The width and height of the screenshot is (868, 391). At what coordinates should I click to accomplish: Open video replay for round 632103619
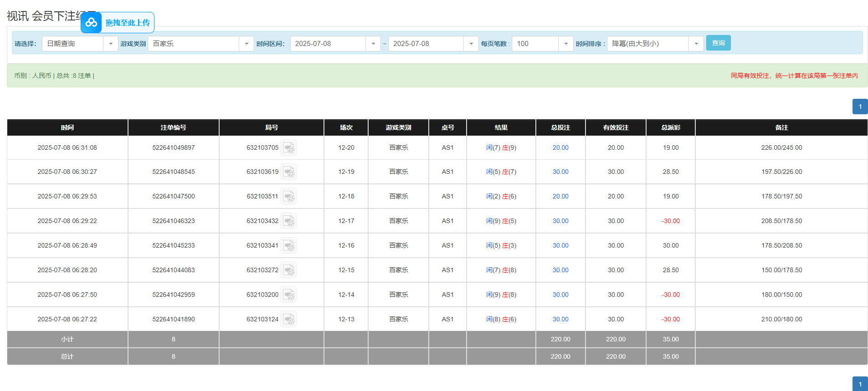coord(288,172)
